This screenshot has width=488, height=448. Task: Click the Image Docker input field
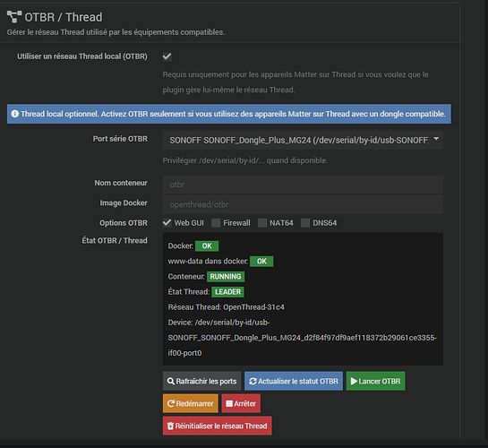click(x=303, y=204)
